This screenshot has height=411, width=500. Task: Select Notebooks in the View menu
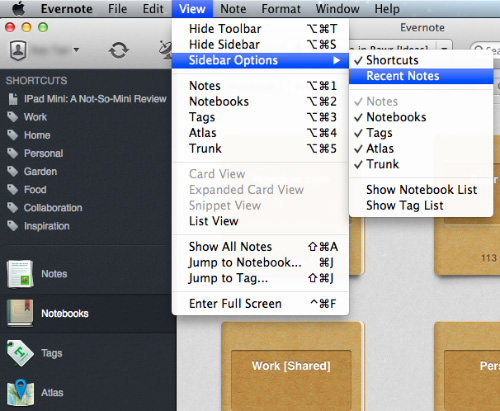[x=260, y=101]
